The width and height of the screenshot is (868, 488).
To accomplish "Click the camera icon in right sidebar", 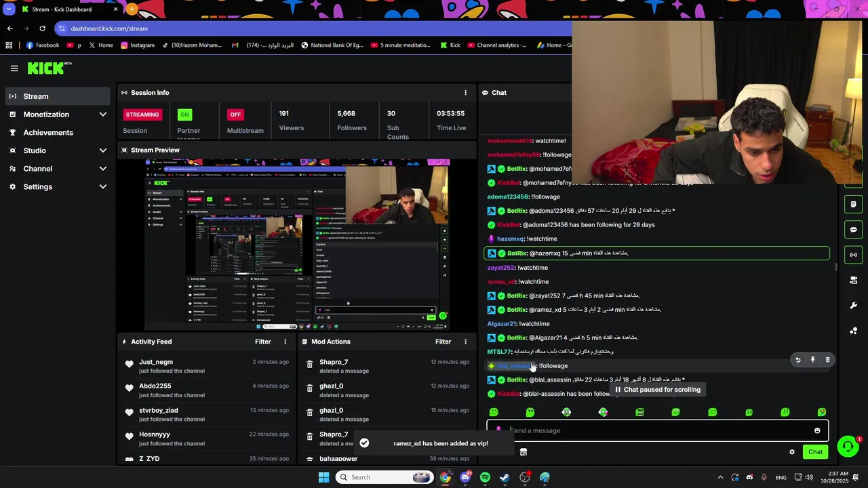I will (x=853, y=280).
